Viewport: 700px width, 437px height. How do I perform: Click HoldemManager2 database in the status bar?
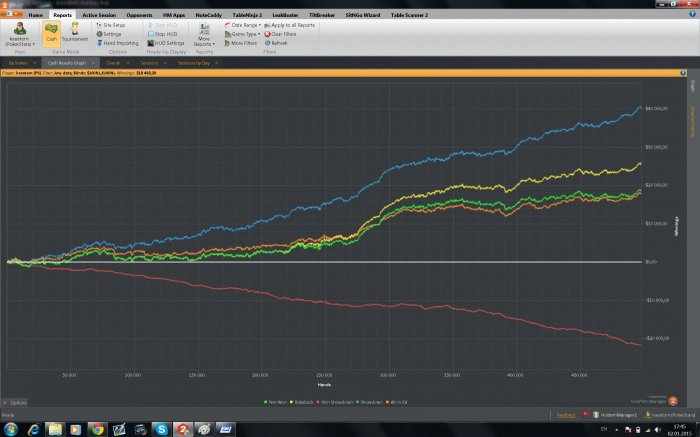click(x=615, y=415)
